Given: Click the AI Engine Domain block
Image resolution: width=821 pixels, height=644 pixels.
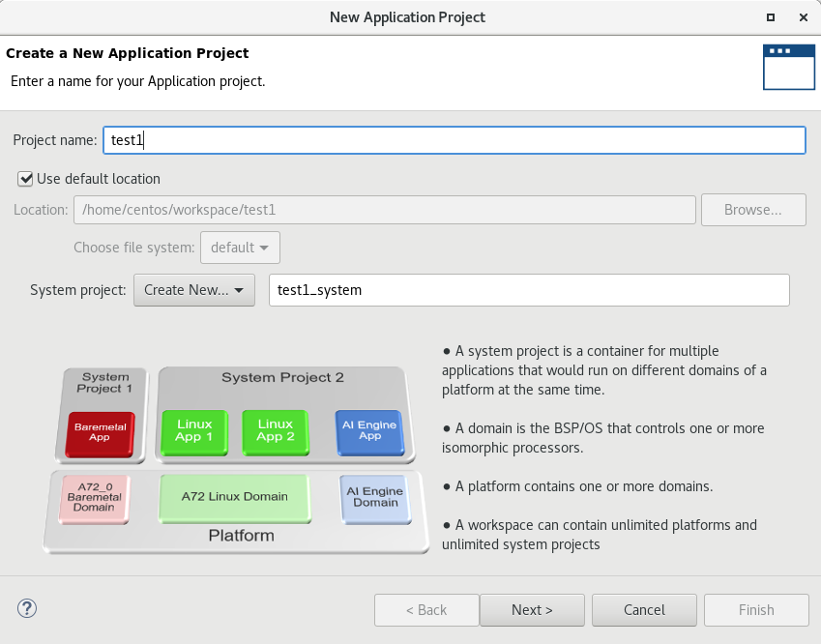Looking at the screenshot, I should (375, 496).
